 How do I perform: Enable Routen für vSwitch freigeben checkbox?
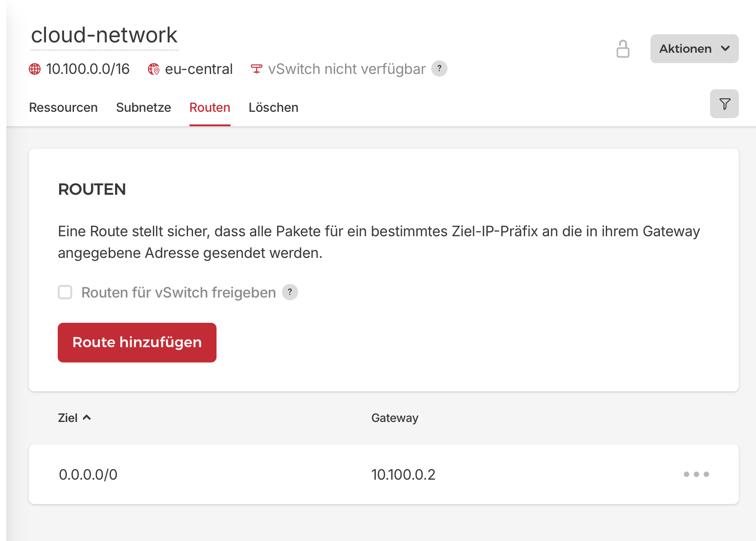click(x=65, y=292)
